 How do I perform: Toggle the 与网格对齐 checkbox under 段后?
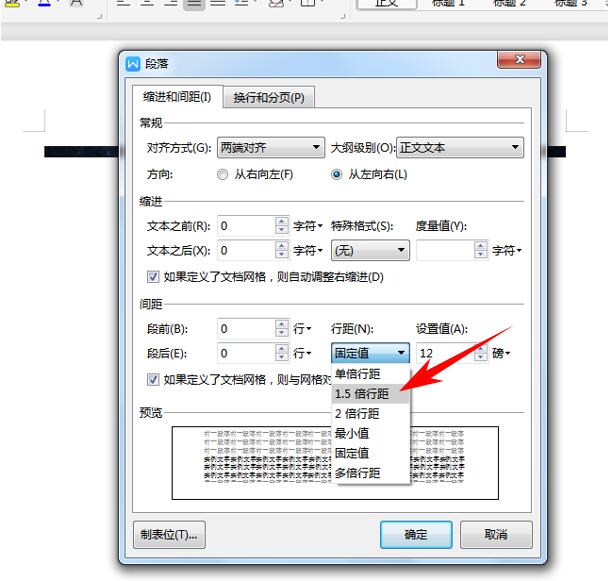click(x=153, y=379)
